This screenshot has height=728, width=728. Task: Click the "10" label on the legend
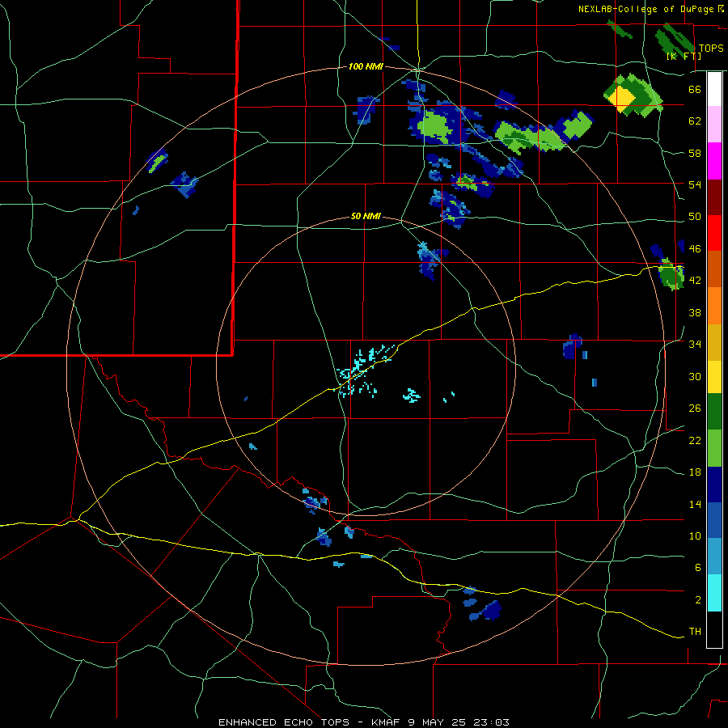click(x=695, y=536)
